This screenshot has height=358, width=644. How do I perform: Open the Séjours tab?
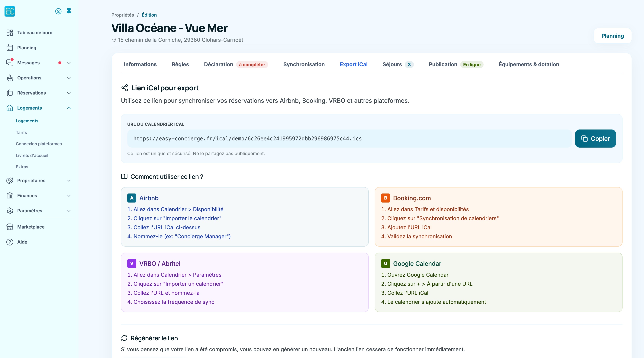point(398,64)
